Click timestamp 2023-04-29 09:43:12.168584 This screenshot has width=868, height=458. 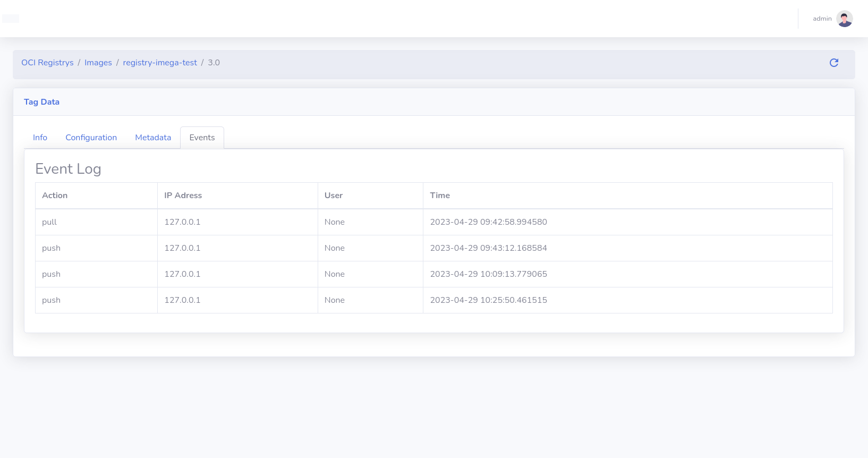(x=488, y=248)
